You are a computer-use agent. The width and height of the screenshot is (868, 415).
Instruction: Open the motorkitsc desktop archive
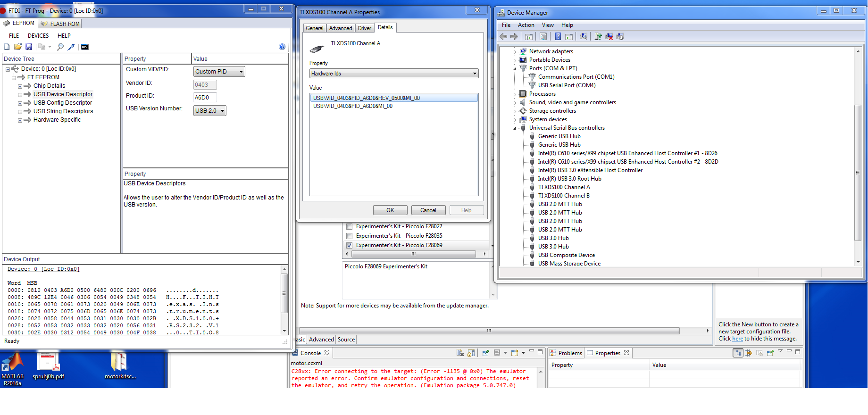pyautogui.click(x=120, y=366)
